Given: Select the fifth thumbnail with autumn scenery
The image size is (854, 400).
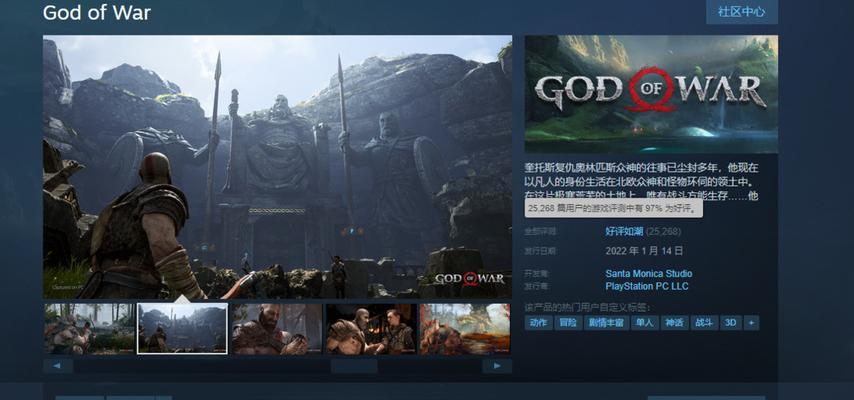Looking at the screenshot, I should (x=465, y=329).
